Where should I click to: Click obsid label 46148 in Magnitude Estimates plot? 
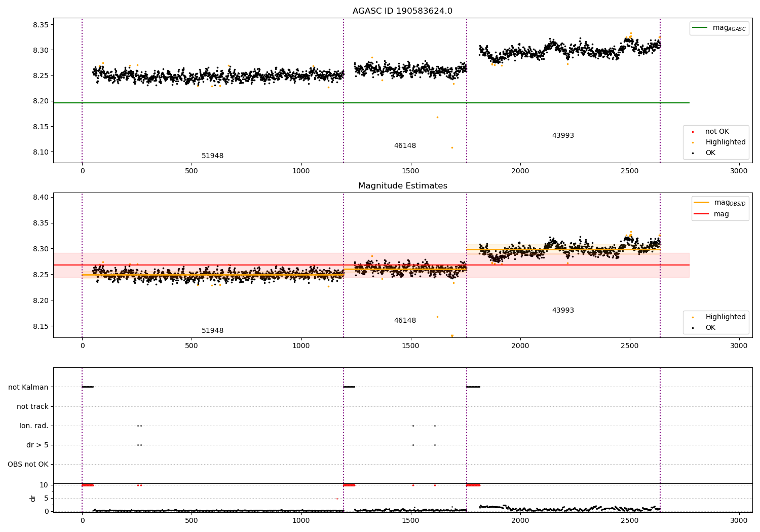point(405,321)
